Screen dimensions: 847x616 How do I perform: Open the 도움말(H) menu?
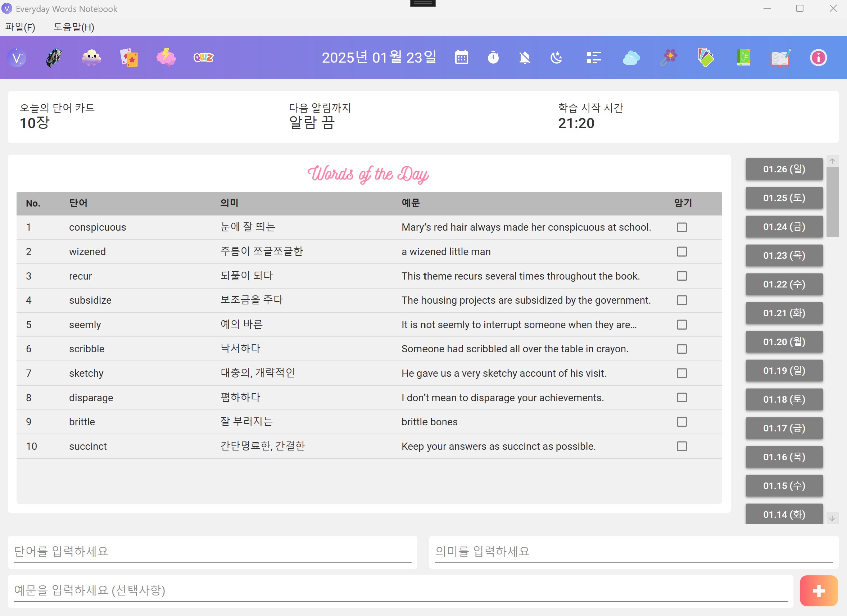(x=73, y=27)
